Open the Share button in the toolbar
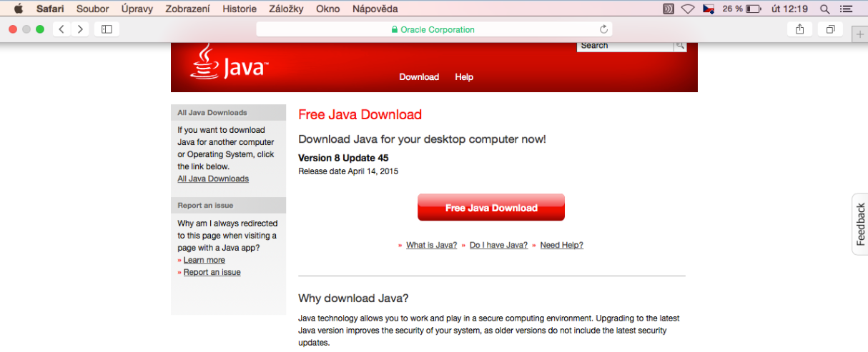This screenshot has height=352, width=868. 799,29
